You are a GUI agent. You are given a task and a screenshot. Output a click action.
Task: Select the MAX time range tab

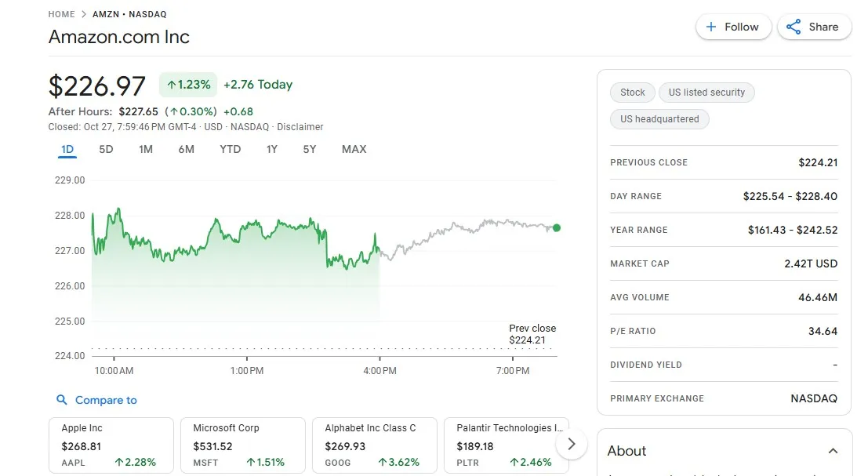(354, 148)
